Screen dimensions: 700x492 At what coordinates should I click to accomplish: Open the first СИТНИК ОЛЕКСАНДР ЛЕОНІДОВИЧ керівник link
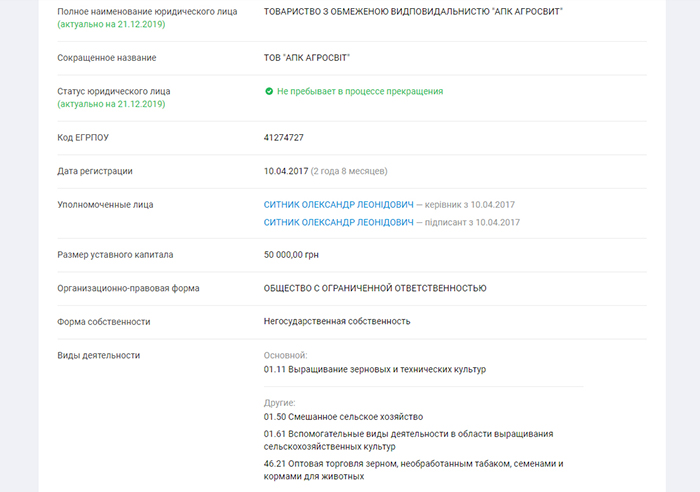338,204
